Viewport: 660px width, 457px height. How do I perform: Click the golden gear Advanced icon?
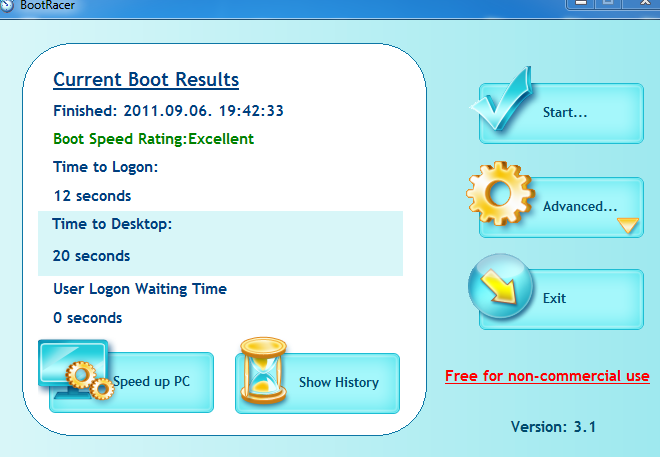pyautogui.click(x=500, y=194)
